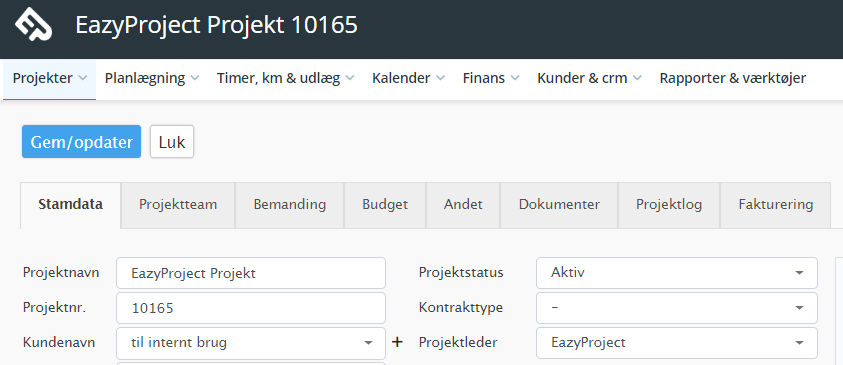Switch to the Projektteam tab
Viewport: 843px width, 365px height.
point(178,205)
